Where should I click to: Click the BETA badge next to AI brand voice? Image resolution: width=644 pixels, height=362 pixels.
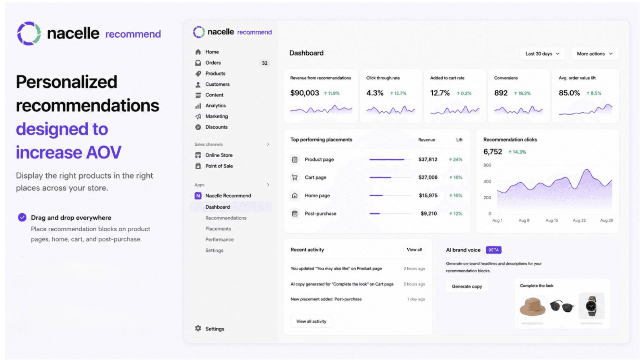(x=493, y=250)
